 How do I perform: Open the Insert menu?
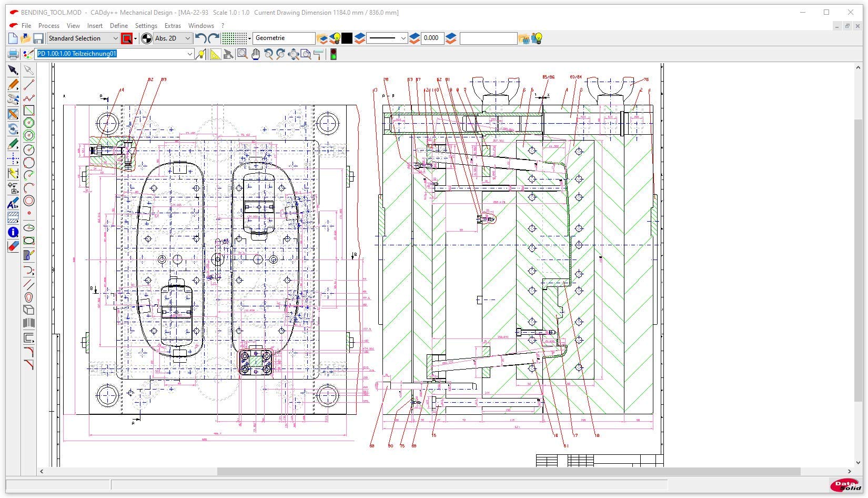pyautogui.click(x=95, y=25)
